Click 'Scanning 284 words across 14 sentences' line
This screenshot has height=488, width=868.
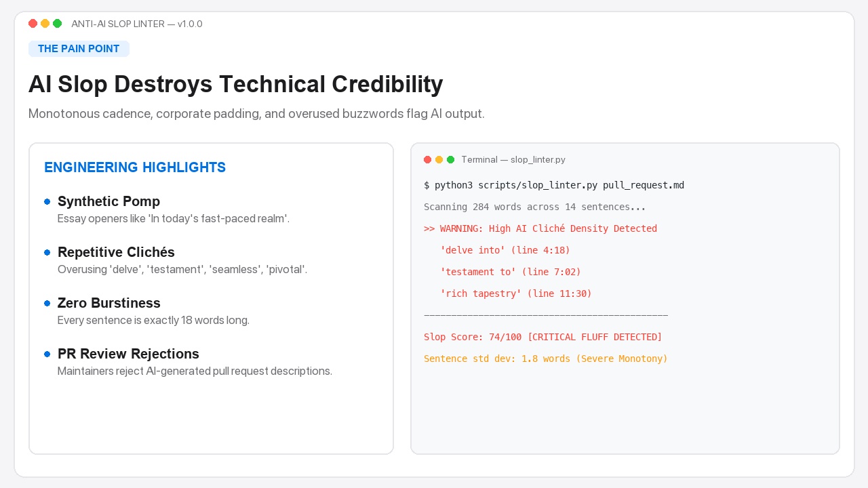(535, 207)
